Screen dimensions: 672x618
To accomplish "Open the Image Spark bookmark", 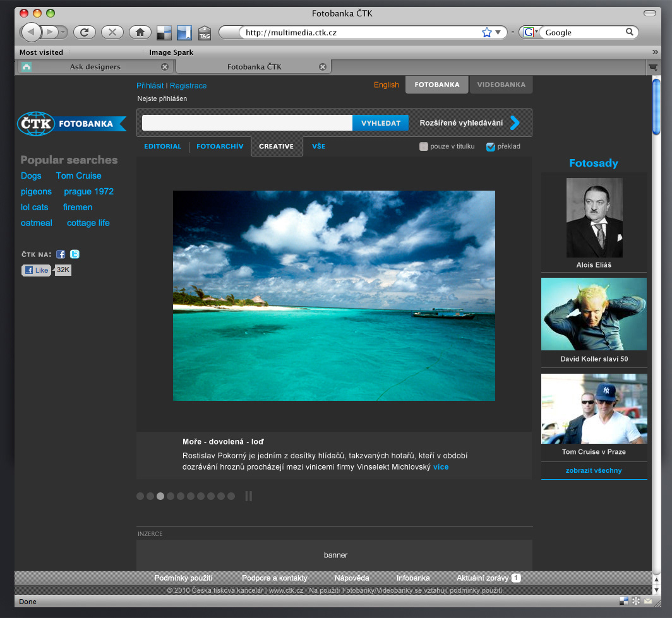I will coord(171,52).
